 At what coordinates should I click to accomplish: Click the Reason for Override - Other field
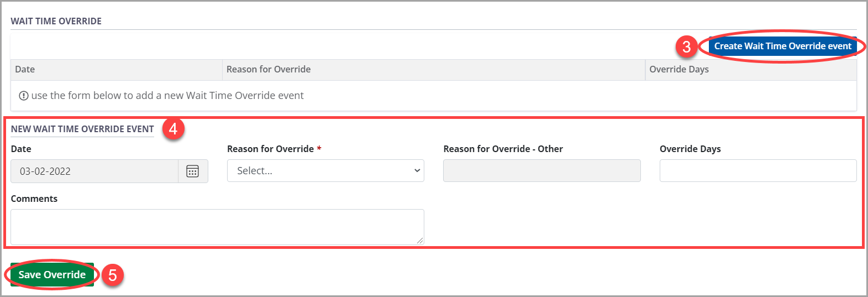[x=541, y=171]
